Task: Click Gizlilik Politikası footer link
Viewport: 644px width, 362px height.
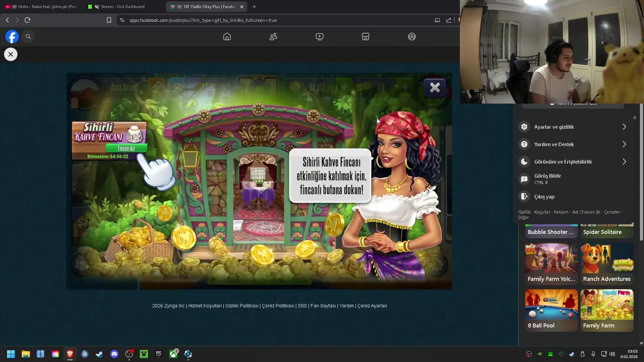Action: click(242, 306)
